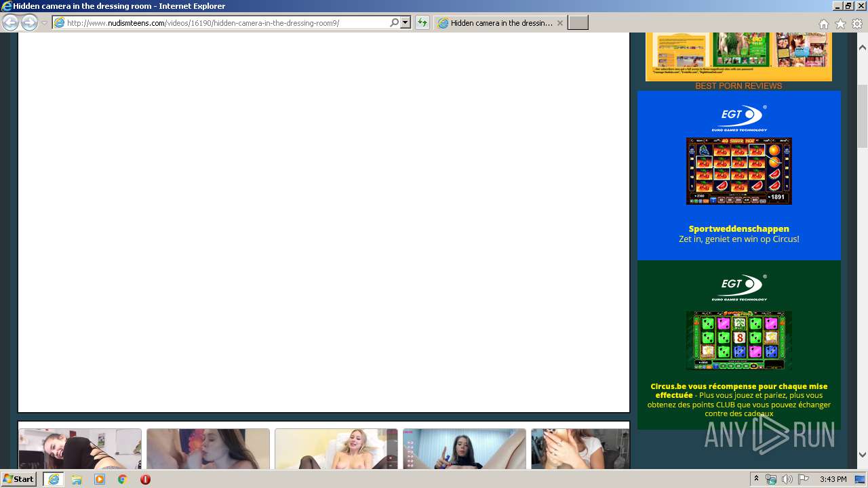
Task: Expand the address bar autocomplete dropdown
Action: pyautogui.click(x=405, y=22)
